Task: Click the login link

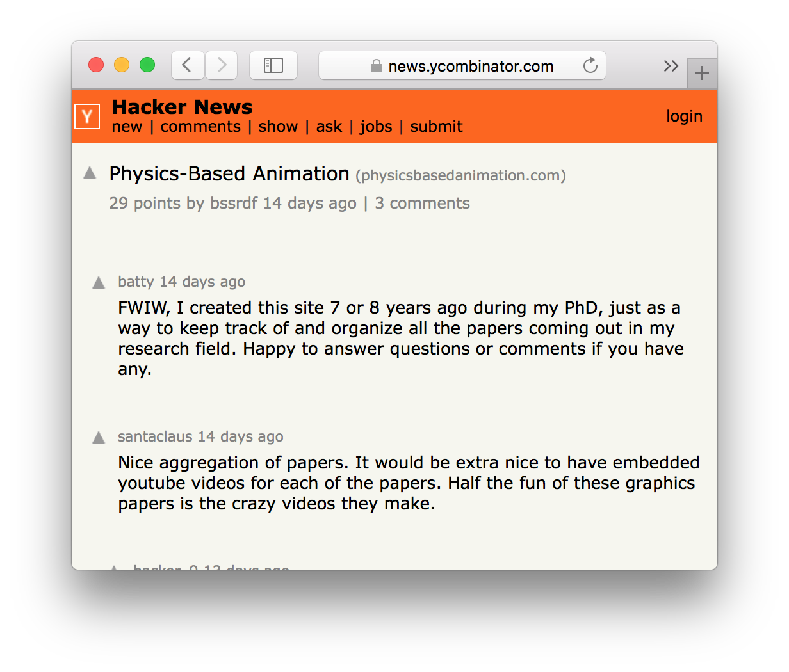Action: [684, 116]
